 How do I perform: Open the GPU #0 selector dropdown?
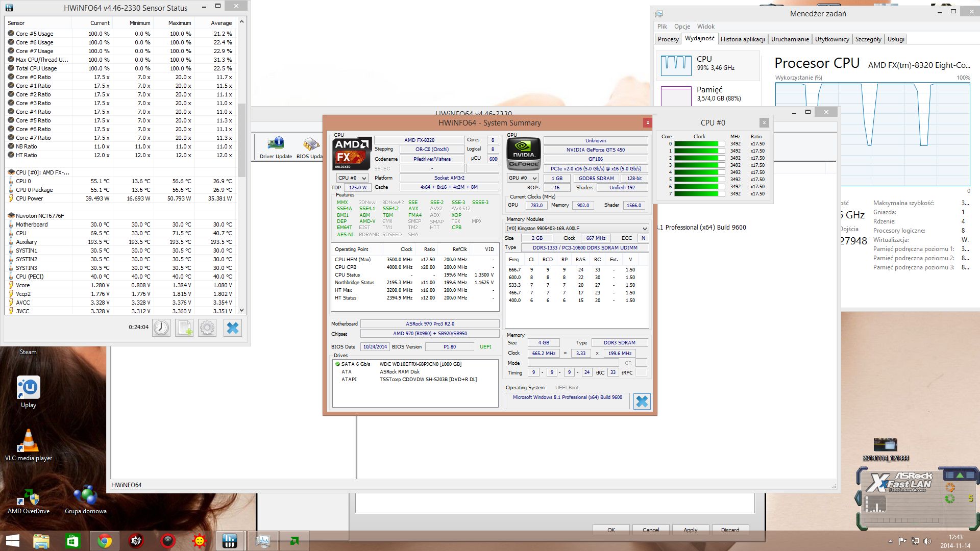pyautogui.click(x=523, y=178)
